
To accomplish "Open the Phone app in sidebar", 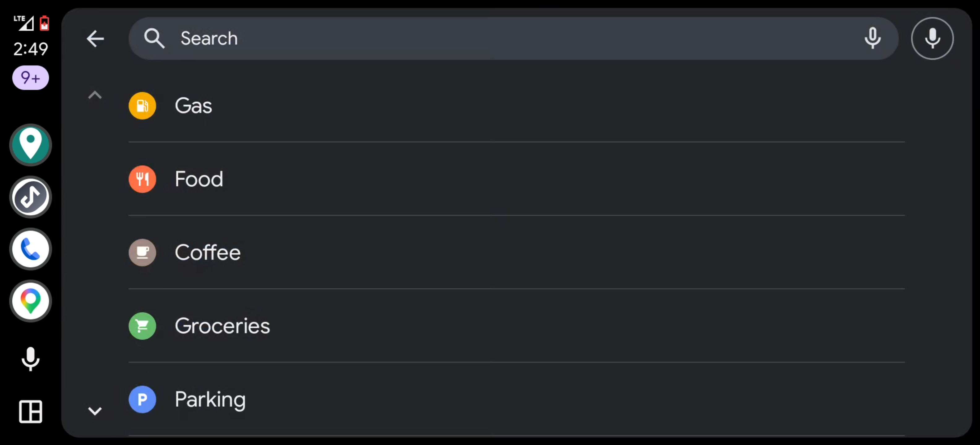I will [x=30, y=249].
